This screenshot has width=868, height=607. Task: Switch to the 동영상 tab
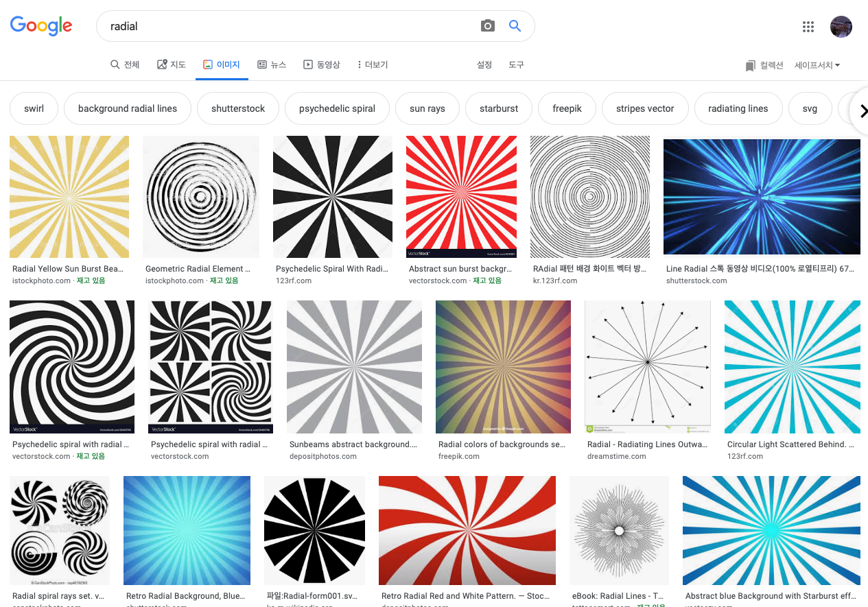click(x=322, y=64)
